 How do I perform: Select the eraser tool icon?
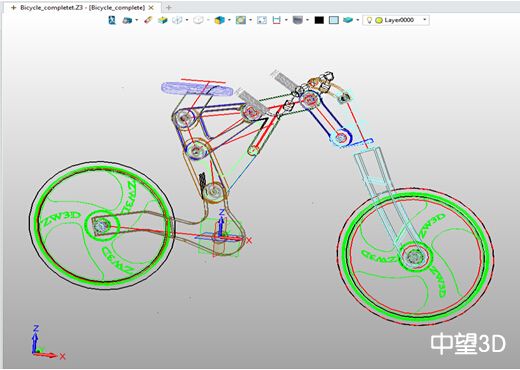point(148,20)
